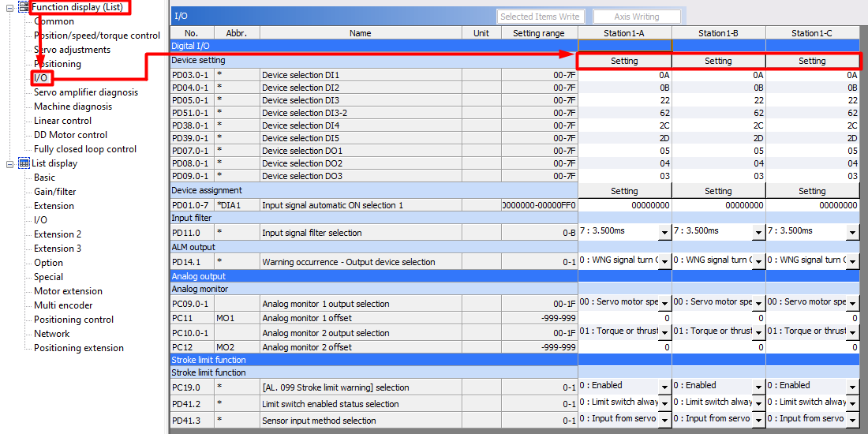Edit Analog monitor 2 offset for Station1-A
The image size is (868, 434).
(x=625, y=347)
